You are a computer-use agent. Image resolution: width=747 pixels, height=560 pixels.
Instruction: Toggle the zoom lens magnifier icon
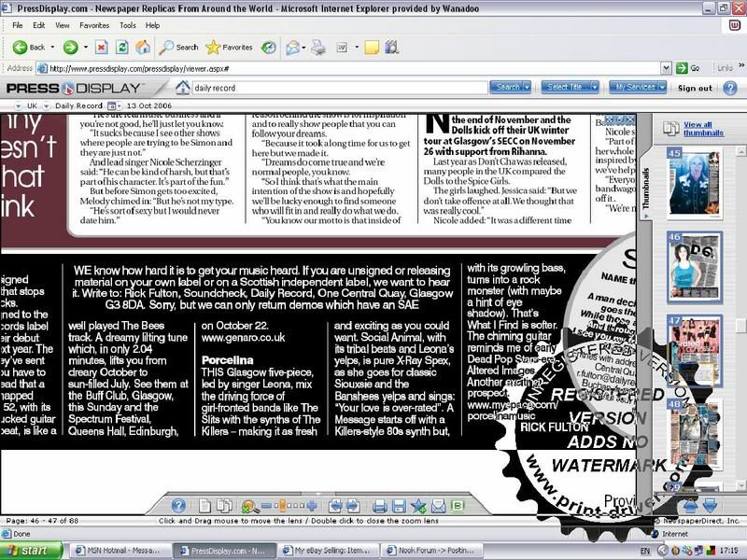(x=249, y=506)
